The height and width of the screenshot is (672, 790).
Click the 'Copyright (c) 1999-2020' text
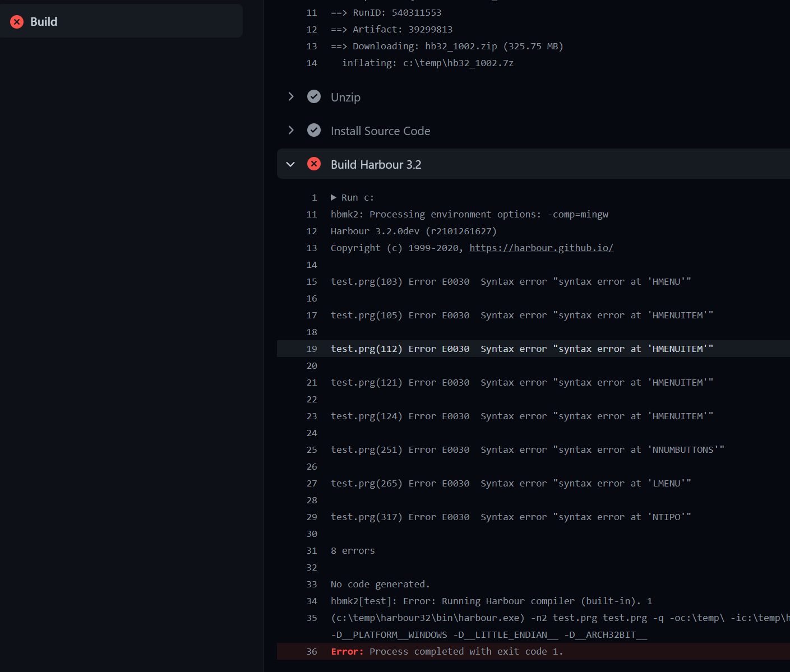tap(397, 248)
